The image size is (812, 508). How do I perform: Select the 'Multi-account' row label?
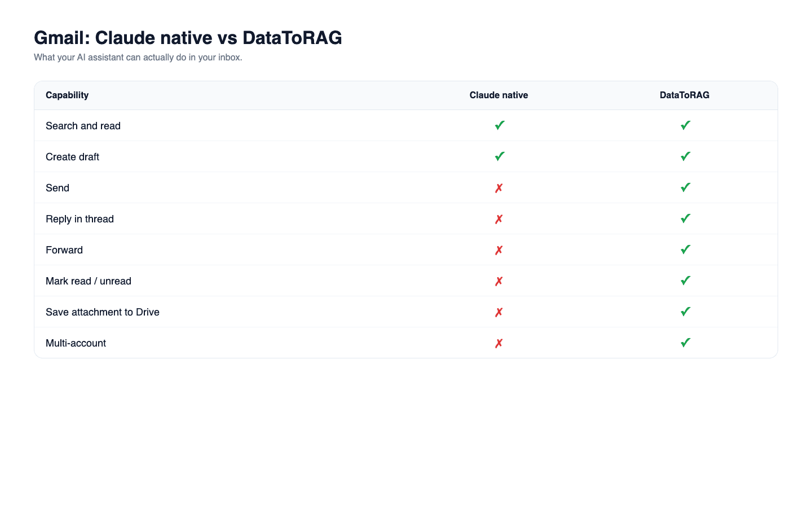(x=76, y=343)
